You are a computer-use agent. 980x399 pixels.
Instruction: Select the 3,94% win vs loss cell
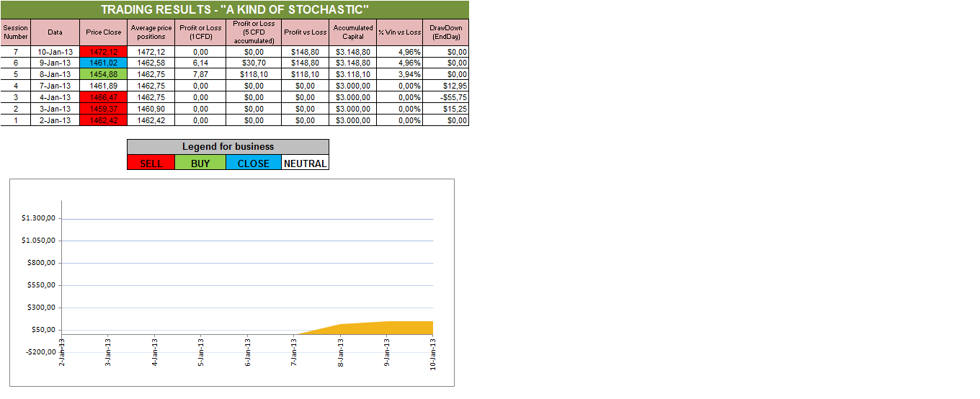400,74
